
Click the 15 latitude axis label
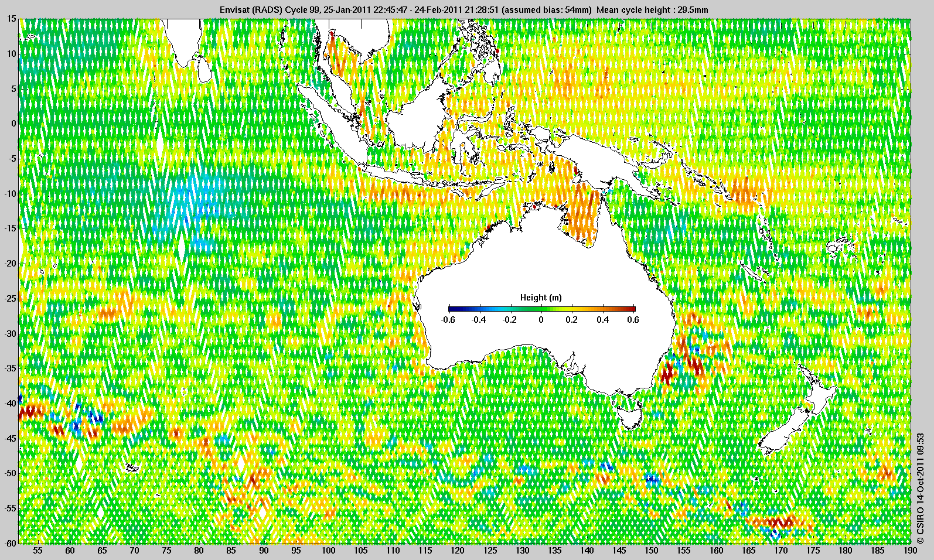[x=12, y=19]
